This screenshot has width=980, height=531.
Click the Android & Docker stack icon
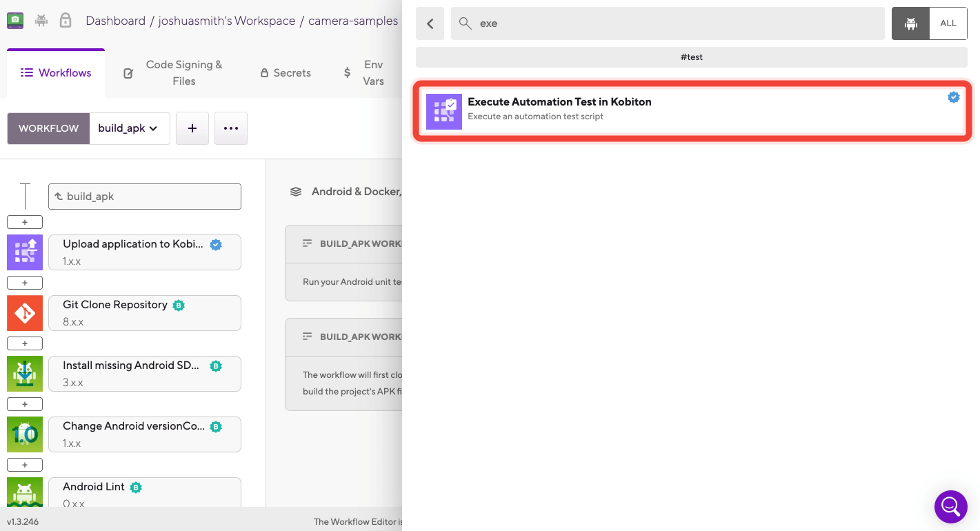click(x=296, y=192)
